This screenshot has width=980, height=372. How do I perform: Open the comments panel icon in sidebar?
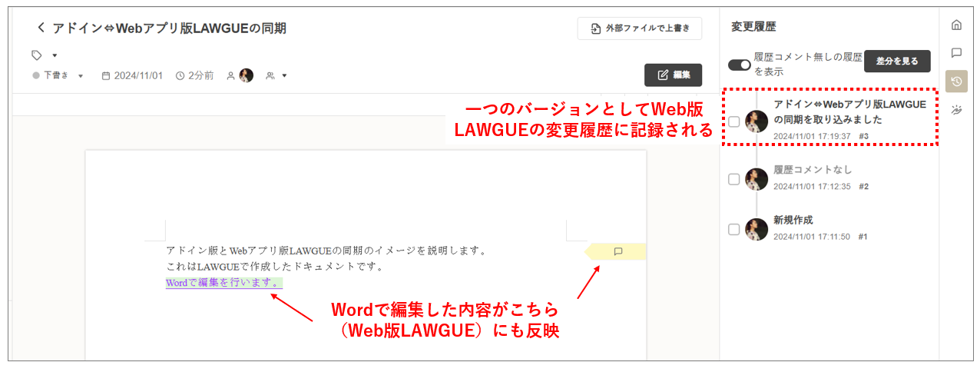(x=956, y=53)
